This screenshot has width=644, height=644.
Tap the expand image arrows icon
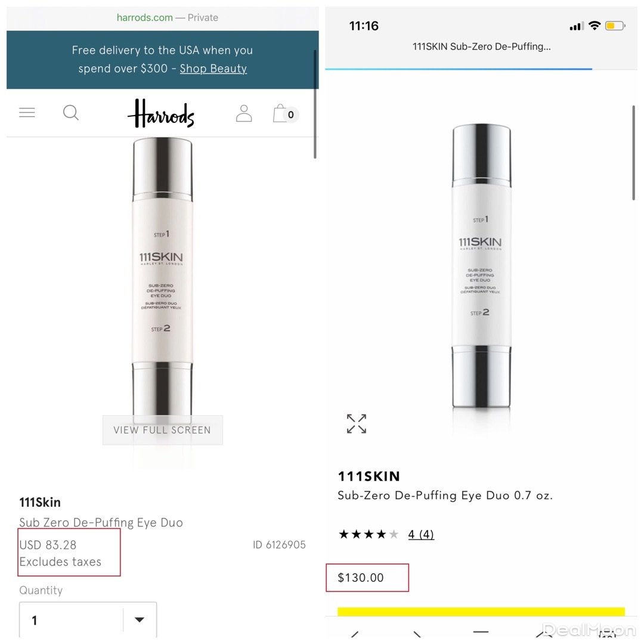click(x=356, y=424)
